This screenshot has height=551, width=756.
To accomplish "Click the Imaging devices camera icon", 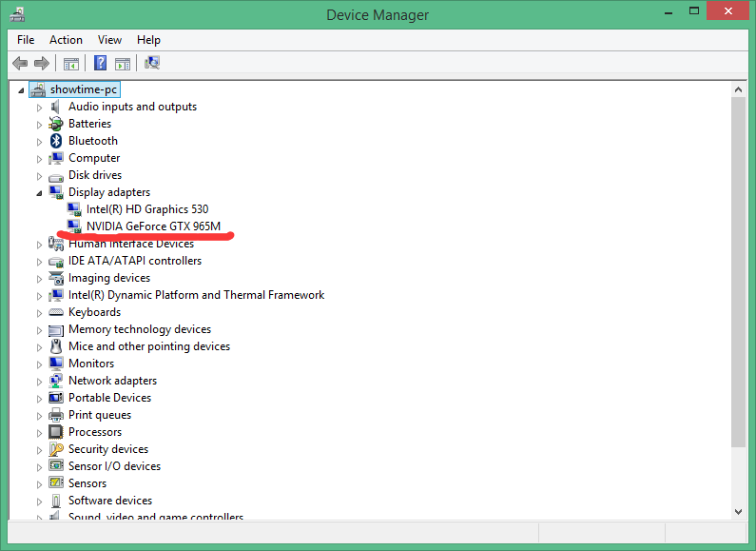I will [56, 278].
